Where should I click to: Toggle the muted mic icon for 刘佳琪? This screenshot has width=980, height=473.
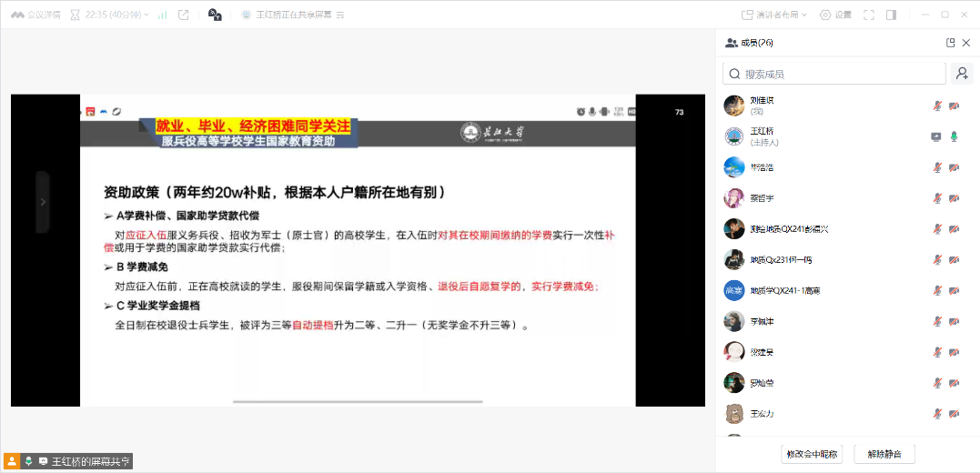coord(936,106)
